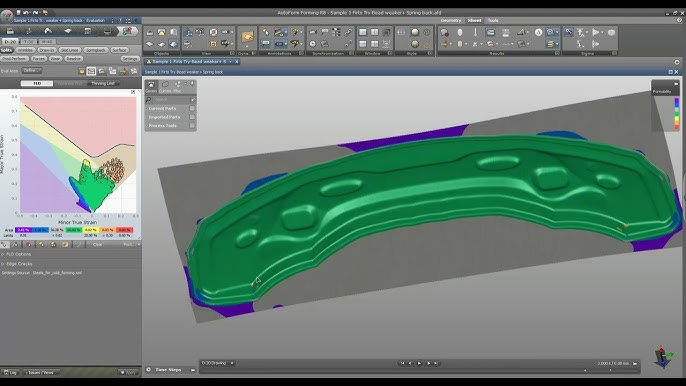Image resolution: width=686 pixels, height=386 pixels.
Task: Click the cylinder icon in Sigma group
Action: click(611, 32)
